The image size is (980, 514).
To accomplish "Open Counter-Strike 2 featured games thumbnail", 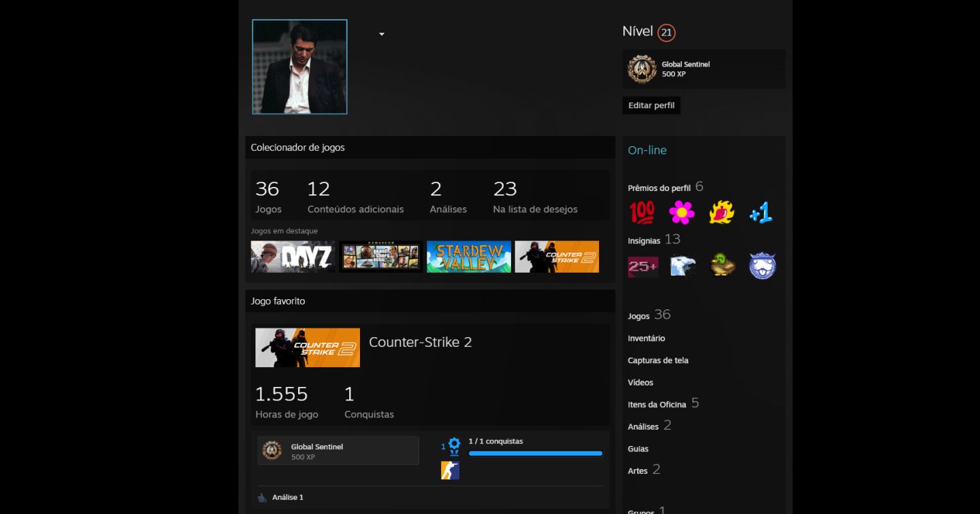I will point(557,257).
